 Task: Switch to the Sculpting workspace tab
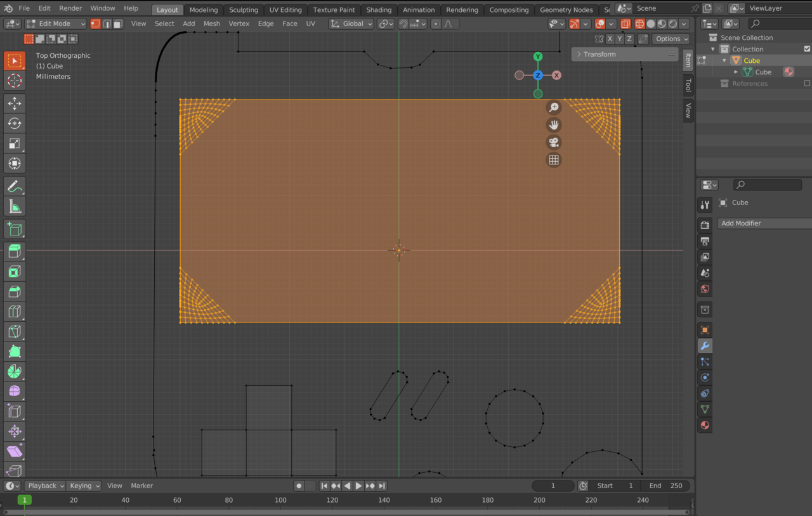[243, 10]
